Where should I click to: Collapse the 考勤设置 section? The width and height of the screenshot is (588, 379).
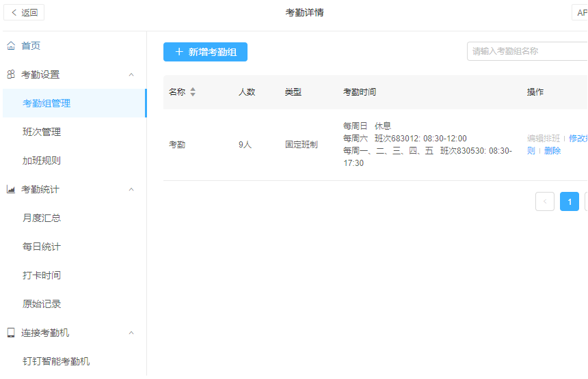tap(131, 74)
